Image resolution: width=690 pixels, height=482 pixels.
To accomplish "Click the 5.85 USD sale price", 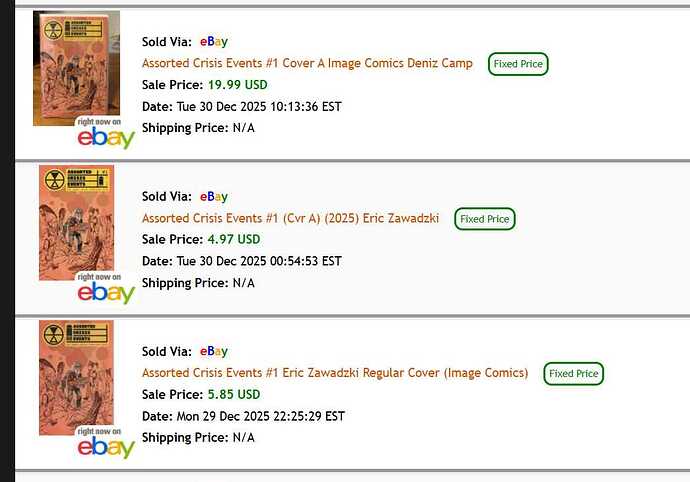I will pos(233,395).
